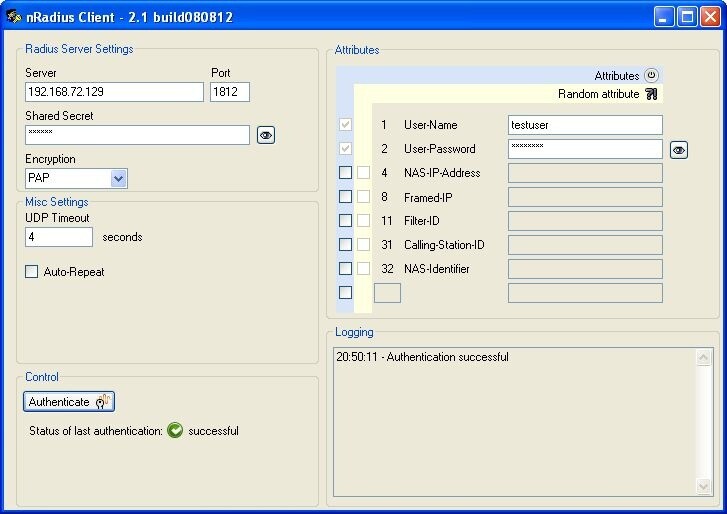The height and width of the screenshot is (514, 727).
Task: Click the nRadius Client title bar icon
Action: click(14, 16)
